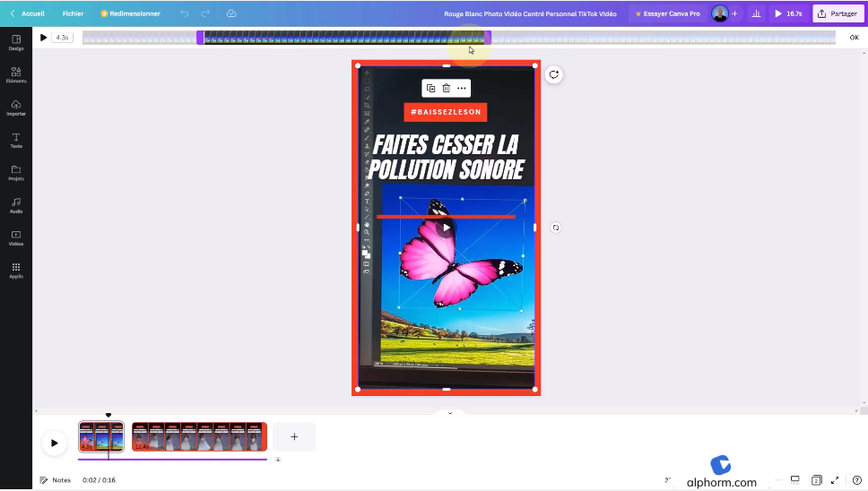Open the Fichier menu
Image resolution: width=868 pixels, height=491 pixels.
(x=74, y=13)
